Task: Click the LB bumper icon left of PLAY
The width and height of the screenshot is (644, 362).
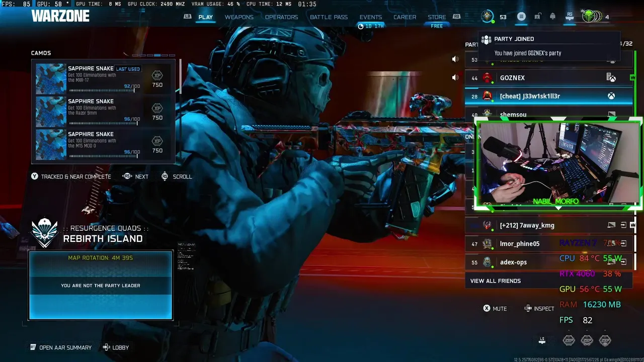Action: 188,17
